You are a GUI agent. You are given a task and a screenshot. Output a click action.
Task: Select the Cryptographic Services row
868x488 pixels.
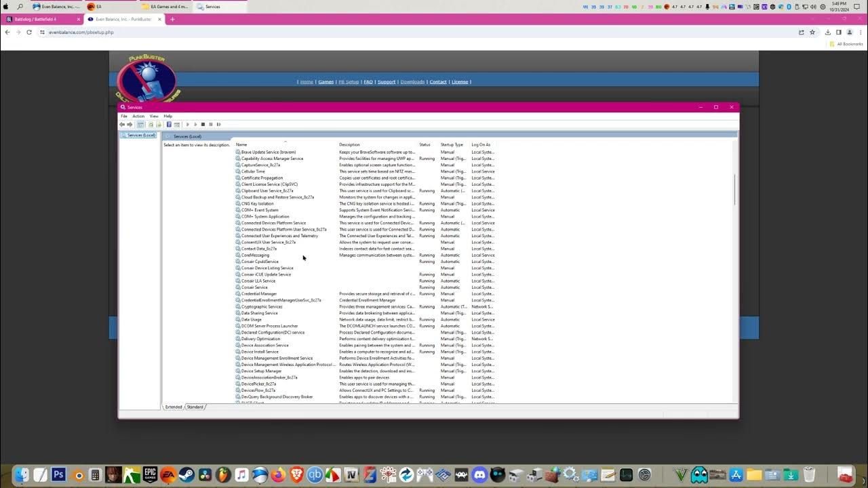(x=366, y=307)
